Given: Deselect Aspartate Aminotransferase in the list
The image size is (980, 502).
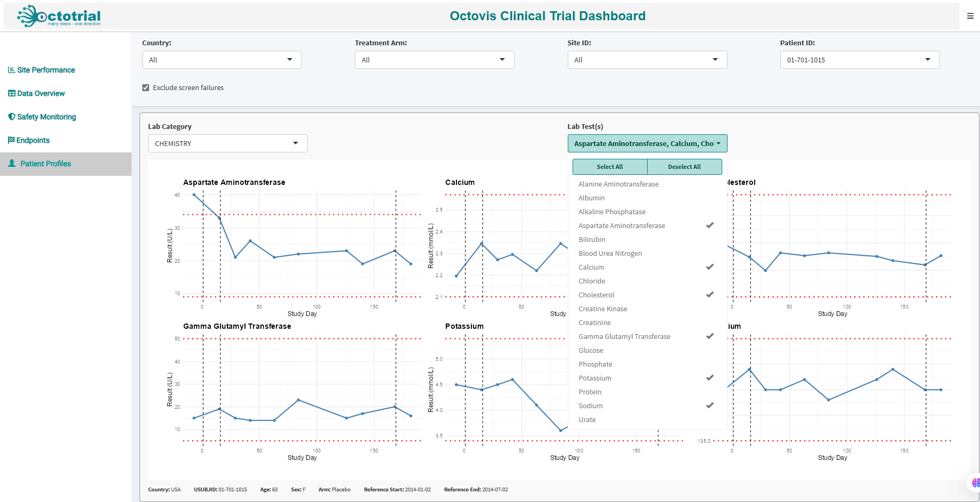Looking at the screenshot, I should click(x=622, y=226).
